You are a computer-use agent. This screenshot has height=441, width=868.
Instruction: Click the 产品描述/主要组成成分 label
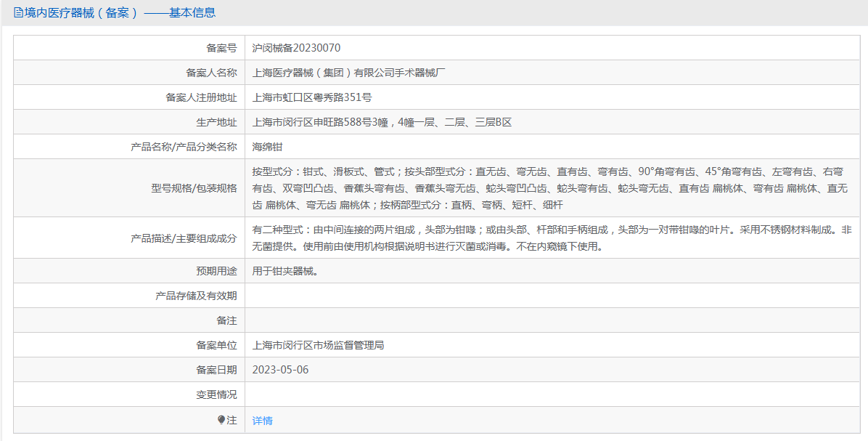184,238
